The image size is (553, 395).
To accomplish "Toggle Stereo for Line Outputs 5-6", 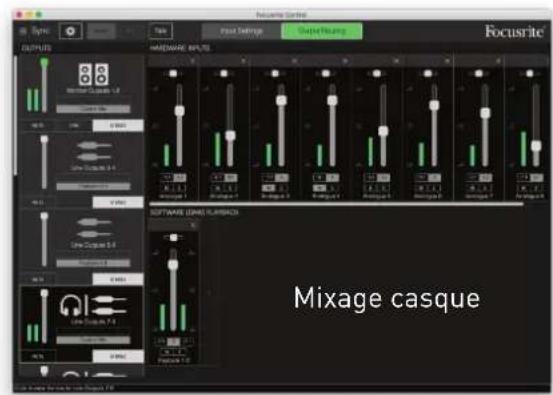I will [118, 279].
